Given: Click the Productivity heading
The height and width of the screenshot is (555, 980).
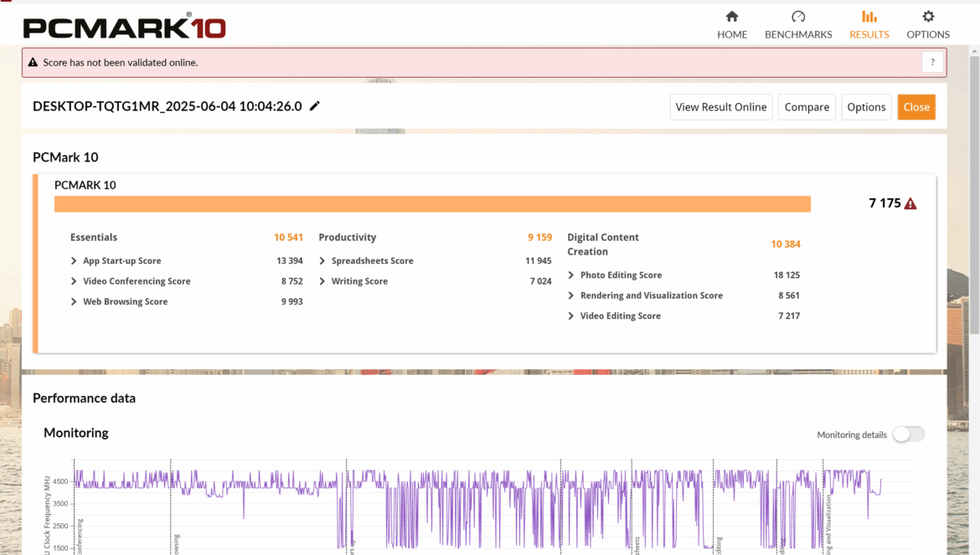Looking at the screenshot, I should point(348,237).
